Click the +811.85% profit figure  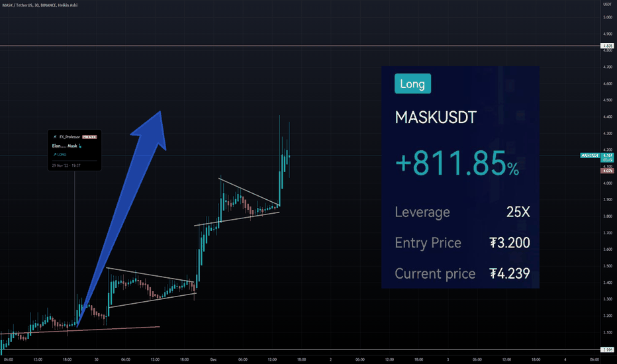point(457,163)
